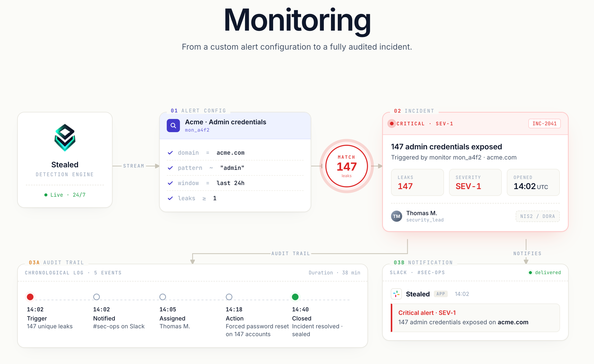Open Thomas M. security_lead avatar
This screenshot has width=594, height=364.
(x=397, y=216)
